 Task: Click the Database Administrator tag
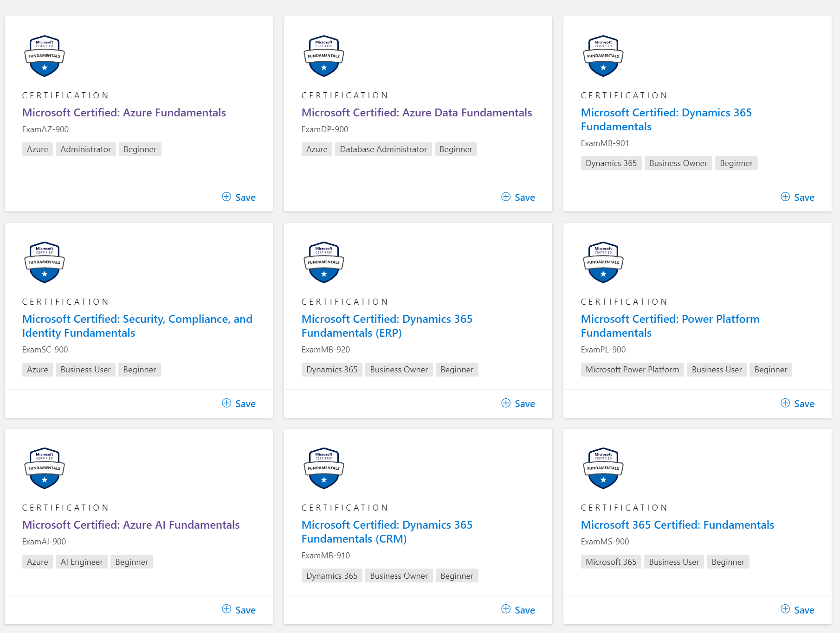click(383, 149)
